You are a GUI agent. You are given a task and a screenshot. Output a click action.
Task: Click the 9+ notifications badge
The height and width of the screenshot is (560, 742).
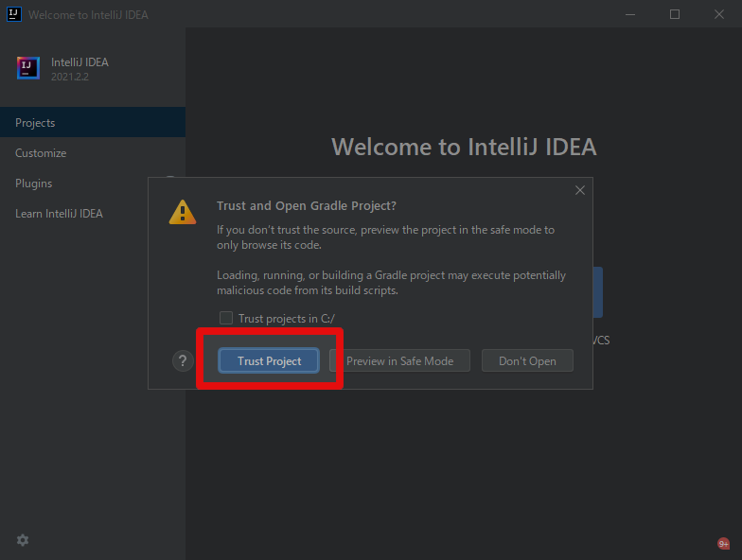pyautogui.click(x=723, y=543)
